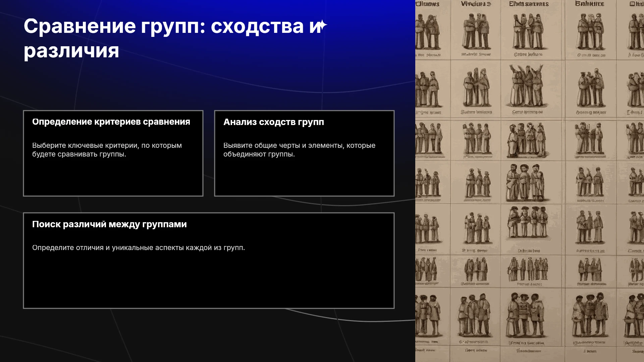Click the 'Выявите общие черты' description text
Screen dimensions: 644x362
(x=299, y=150)
